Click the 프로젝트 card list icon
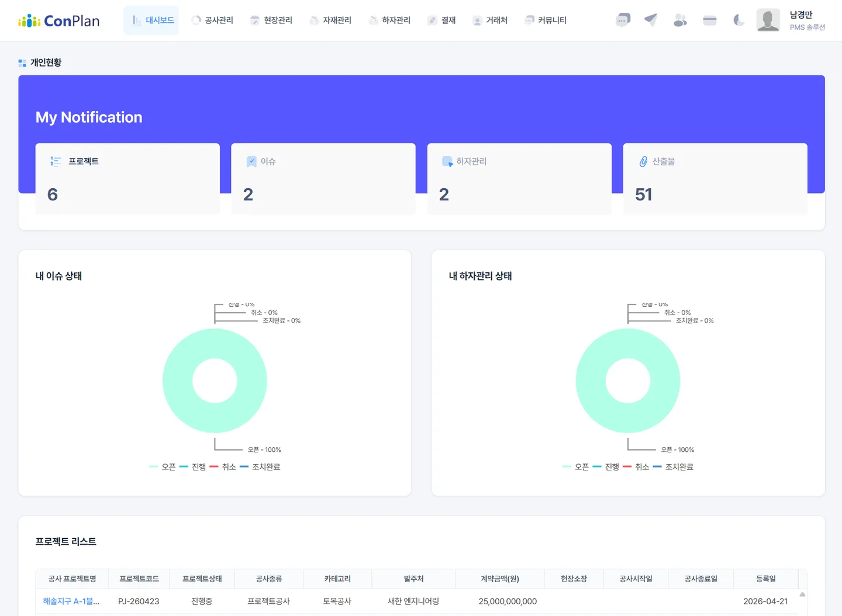Viewport: 842px width, 616px height. pos(56,161)
